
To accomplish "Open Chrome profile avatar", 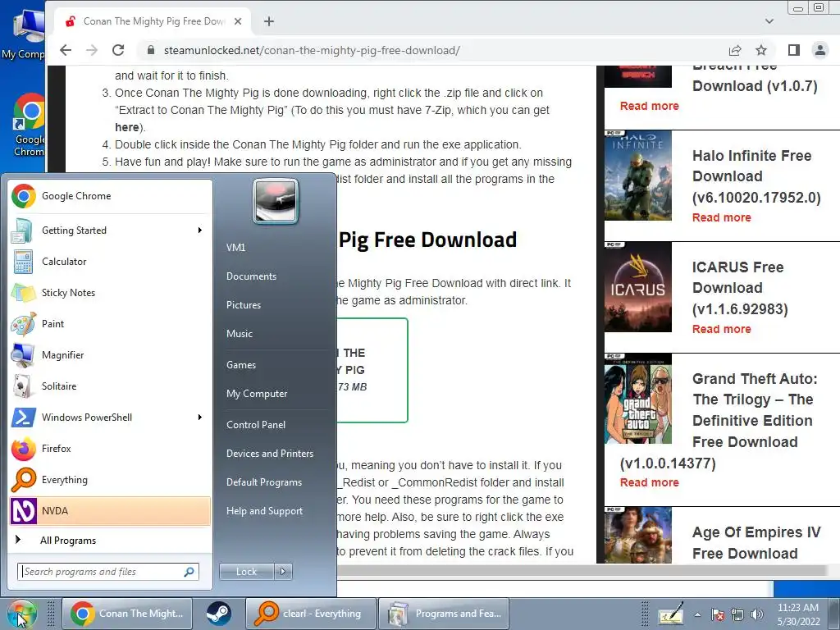I will (820, 50).
